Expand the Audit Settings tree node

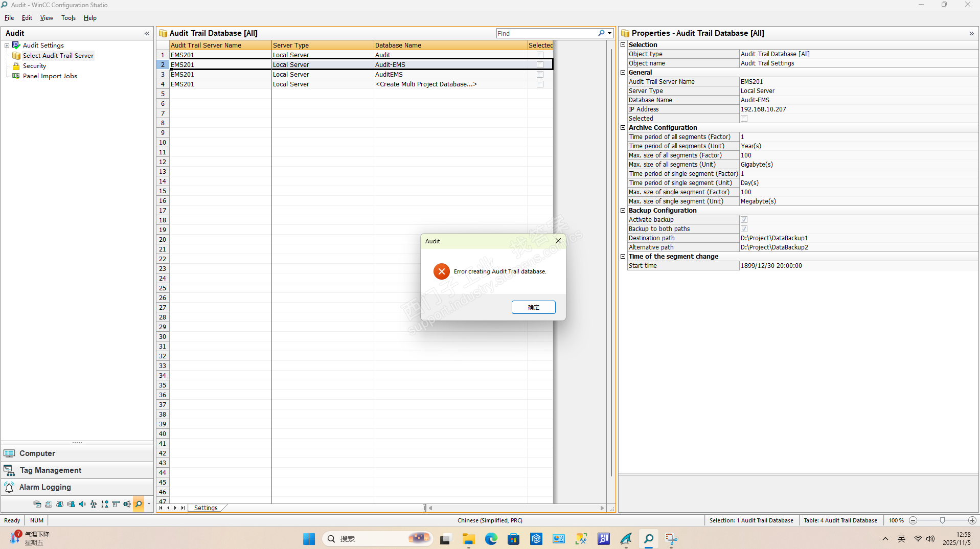[x=7, y=45]
